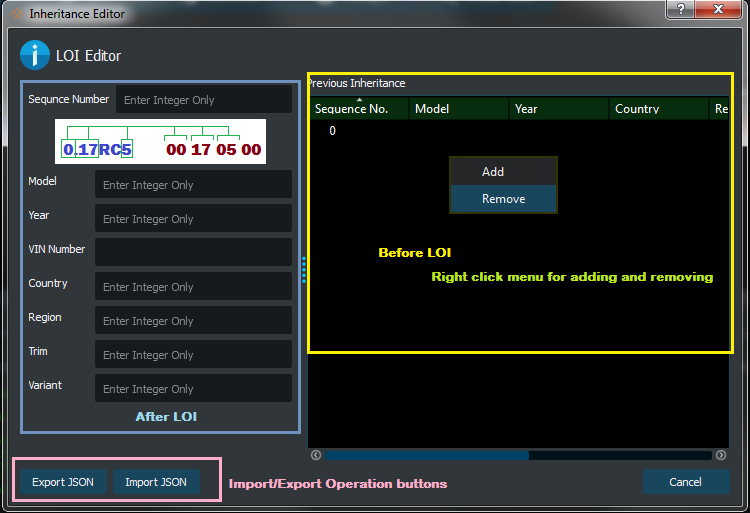Click the Previous Inheritance label
The height and width of the screenshot is (513, 750).
pos(357,83)
